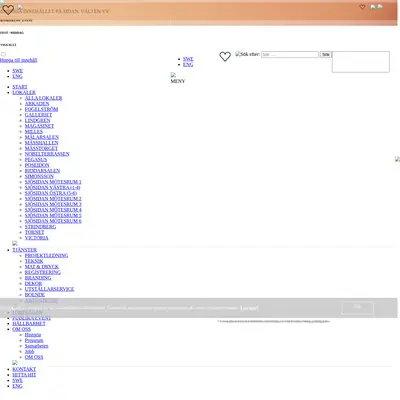Open the NOBELTERRASSEN link
400x400 pixels.
47,154
